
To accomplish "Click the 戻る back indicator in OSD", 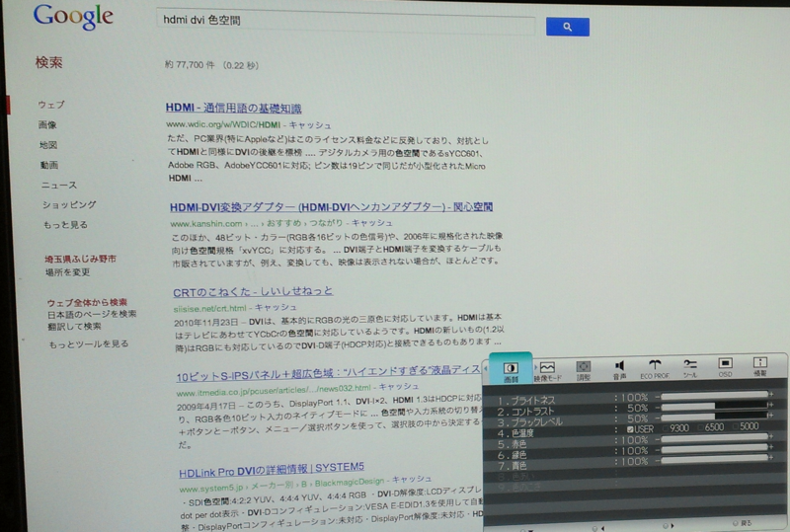I will point(743,523).
